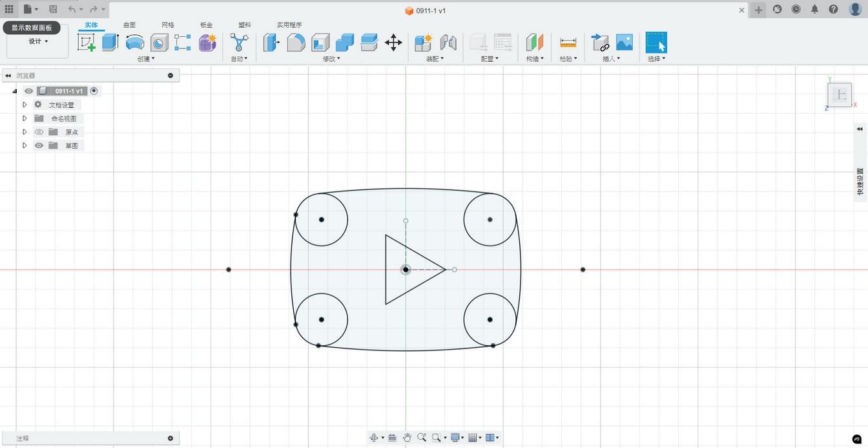
Task: Collapse the 0911-1 v1 root node
Action: (14, 91)
